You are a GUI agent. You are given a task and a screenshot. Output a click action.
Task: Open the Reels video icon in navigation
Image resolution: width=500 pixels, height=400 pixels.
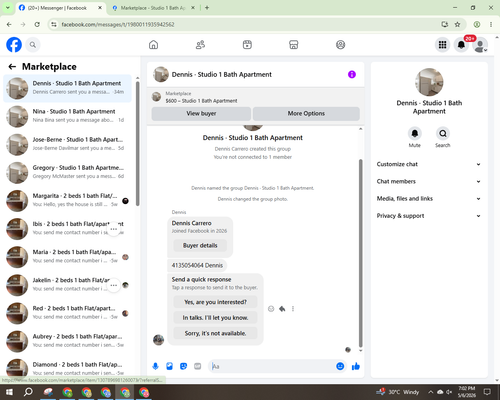point(247,45)
